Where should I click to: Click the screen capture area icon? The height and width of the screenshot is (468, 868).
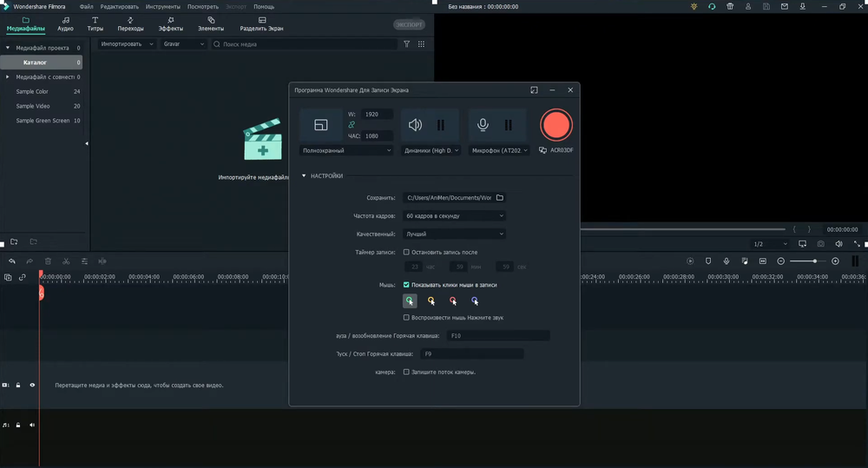pos(321,125)
